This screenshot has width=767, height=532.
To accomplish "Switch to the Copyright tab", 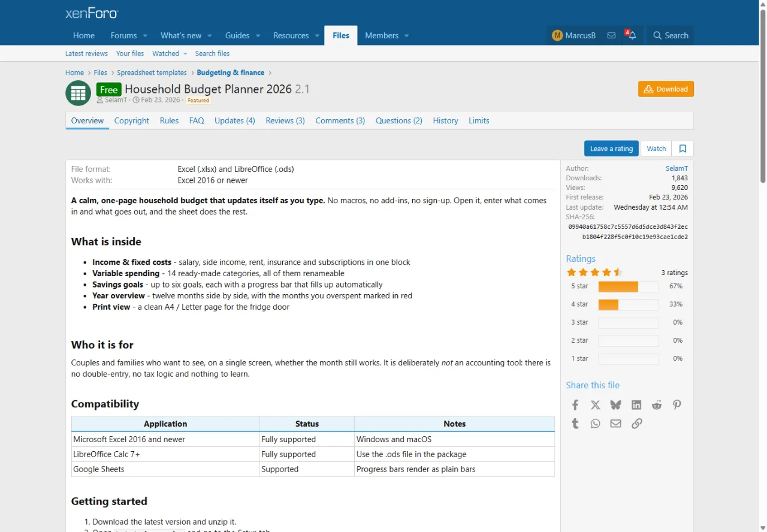I will coord(132,120).
